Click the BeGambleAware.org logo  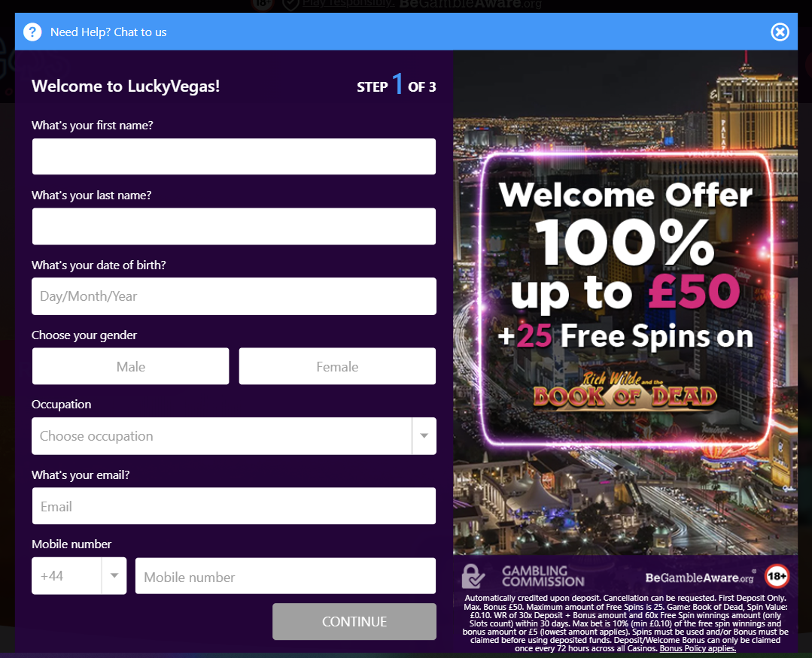(700, 578)
